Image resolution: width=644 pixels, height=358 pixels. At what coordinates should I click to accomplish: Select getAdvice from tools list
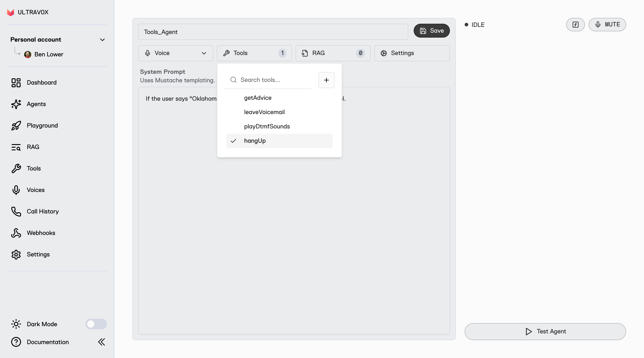tap(258, 98)
